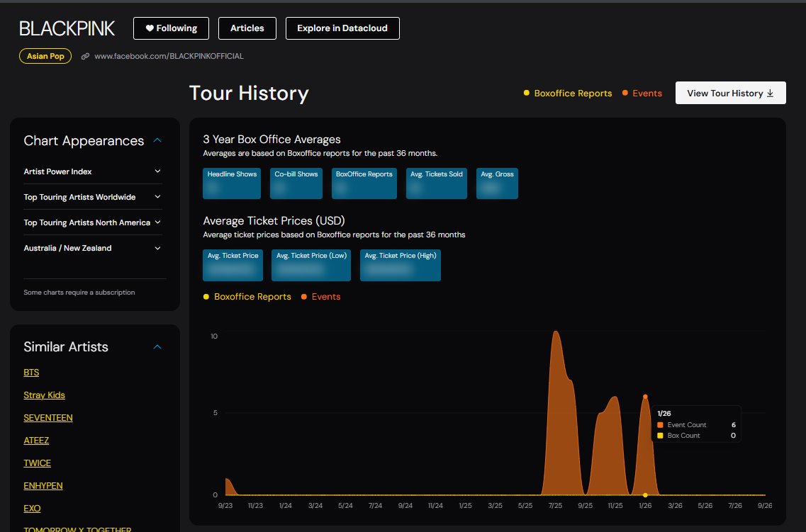
Task: Click the Avg. Ticket Price (Low) card
Action: [311, 265]
